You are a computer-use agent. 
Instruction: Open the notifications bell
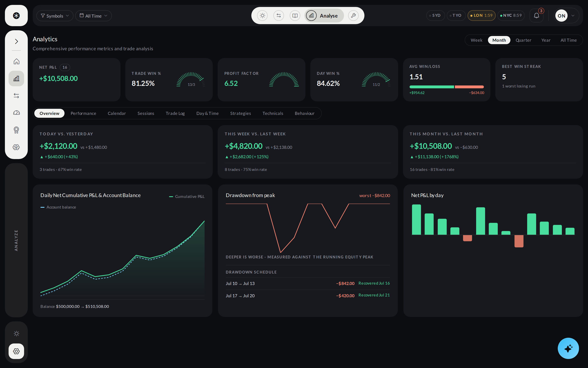click(537, 16)
